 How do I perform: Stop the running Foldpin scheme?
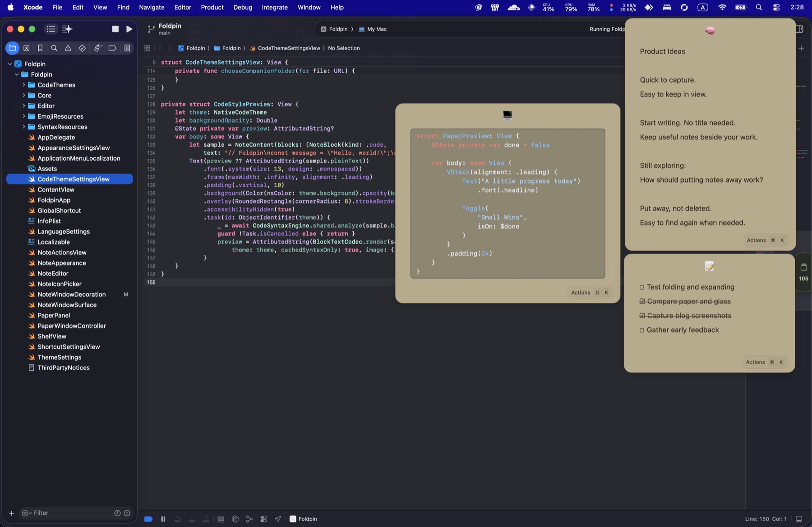click(115, 29)
